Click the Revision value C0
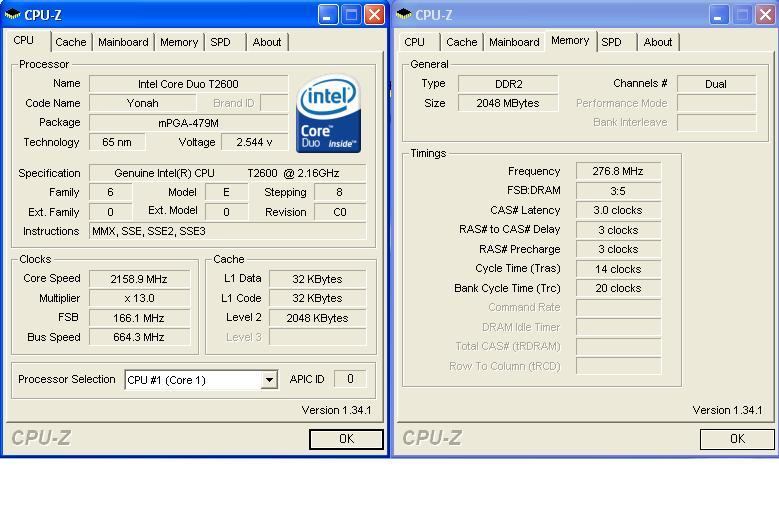 340,212
